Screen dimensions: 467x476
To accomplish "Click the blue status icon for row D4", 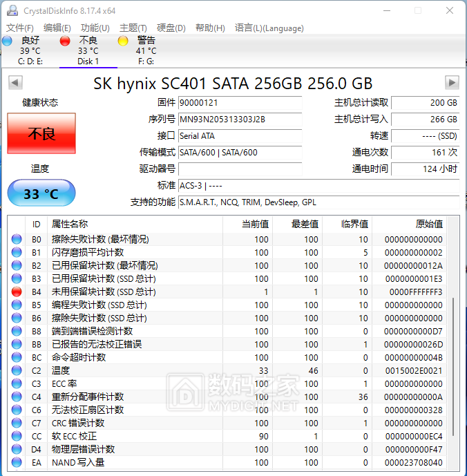I will coord(17,449).
